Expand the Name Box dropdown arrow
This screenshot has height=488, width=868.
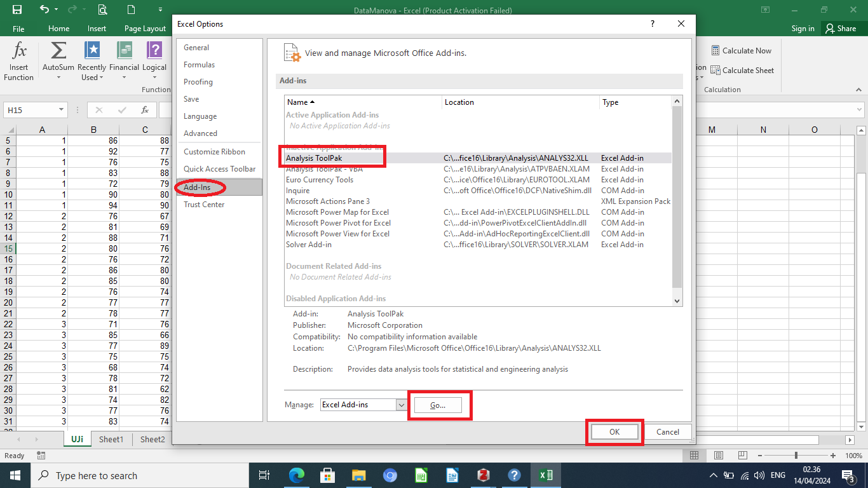click(x=61, y=110)
